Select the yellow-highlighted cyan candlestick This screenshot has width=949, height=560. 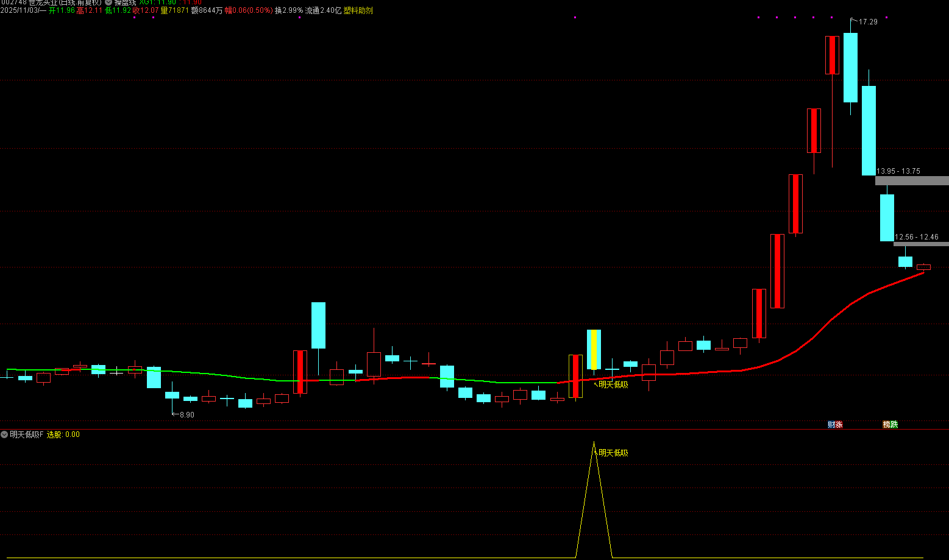[x=594, y=350]
